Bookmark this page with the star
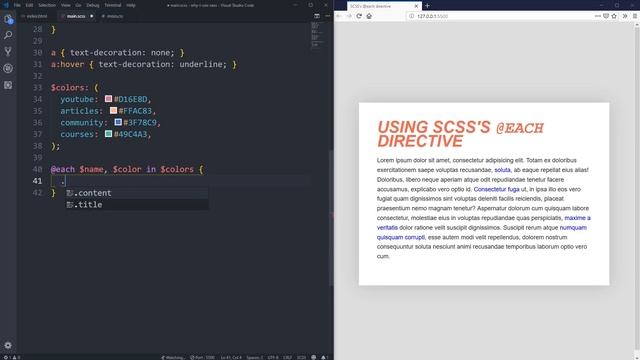This screenshot has width=640, height=360. tap(614, 16)
